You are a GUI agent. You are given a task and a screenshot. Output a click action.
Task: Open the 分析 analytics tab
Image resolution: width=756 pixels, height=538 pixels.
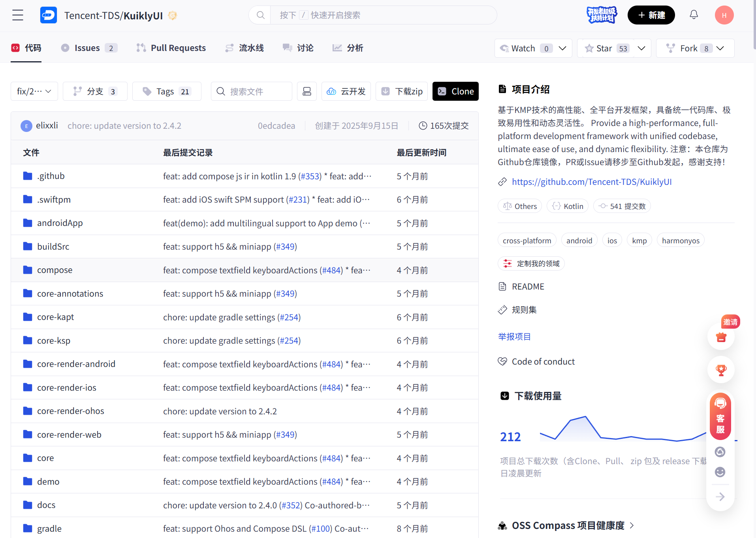[348, 48]
